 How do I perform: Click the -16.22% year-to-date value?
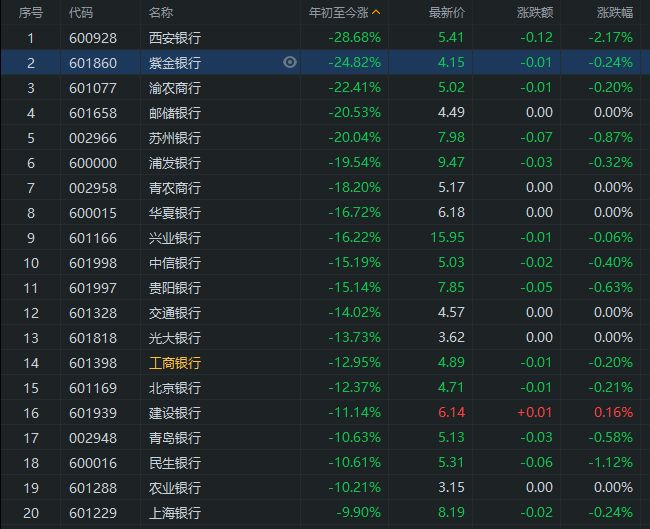354,237
